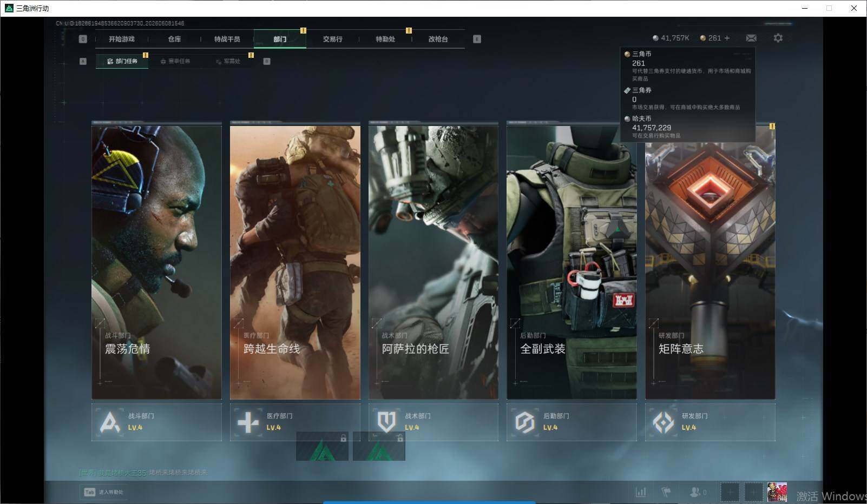Click the world chat message line
The width and height of the screenshot is (867, 504).
pos(143,473)
